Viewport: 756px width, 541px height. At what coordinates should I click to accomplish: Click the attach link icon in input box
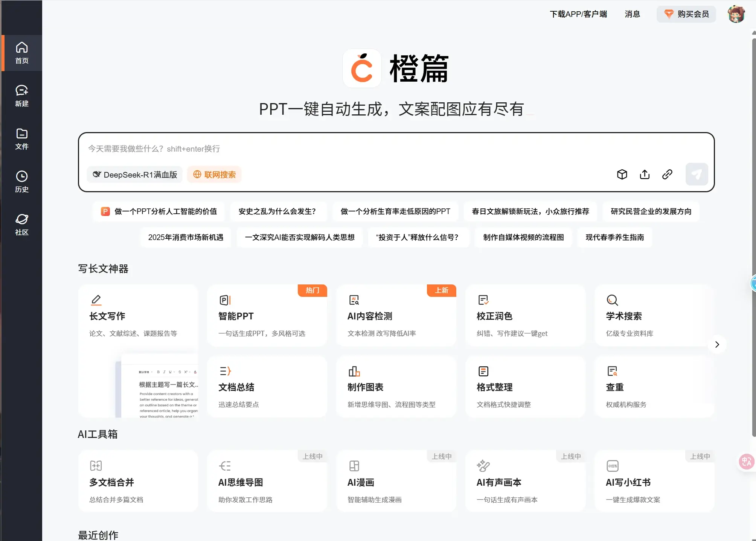tap(667, 174)
